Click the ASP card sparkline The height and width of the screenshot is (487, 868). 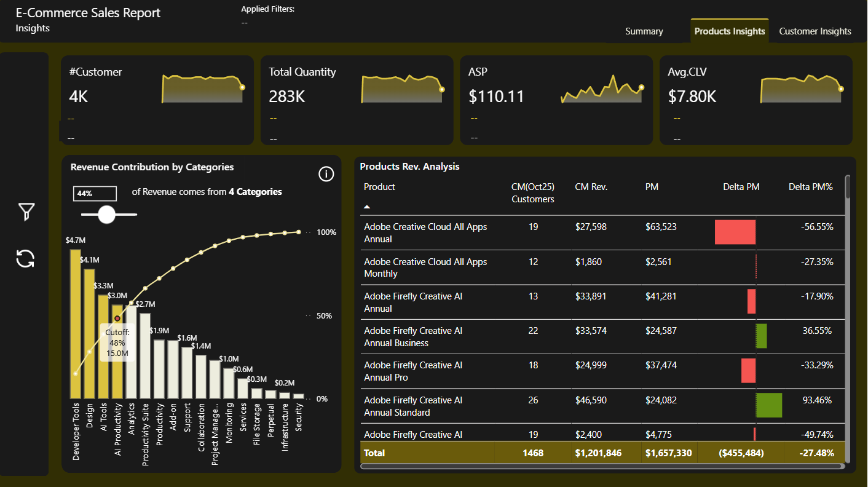(602, 89)
